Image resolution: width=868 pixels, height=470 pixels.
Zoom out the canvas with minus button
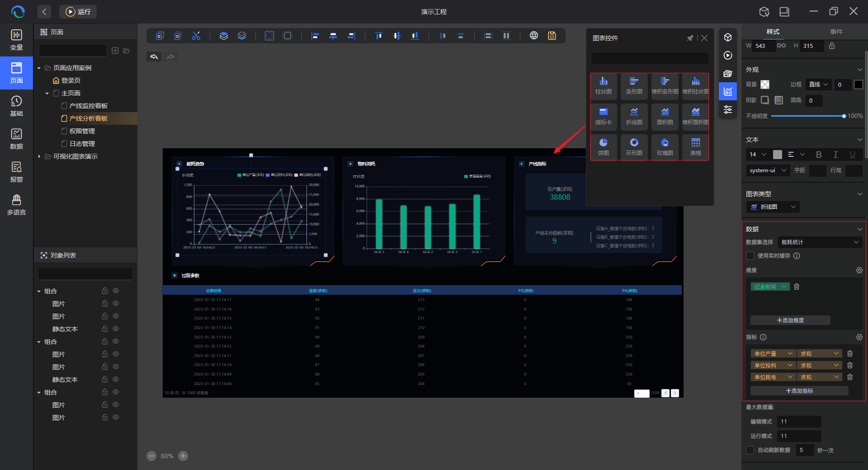(x=151, y=456)
